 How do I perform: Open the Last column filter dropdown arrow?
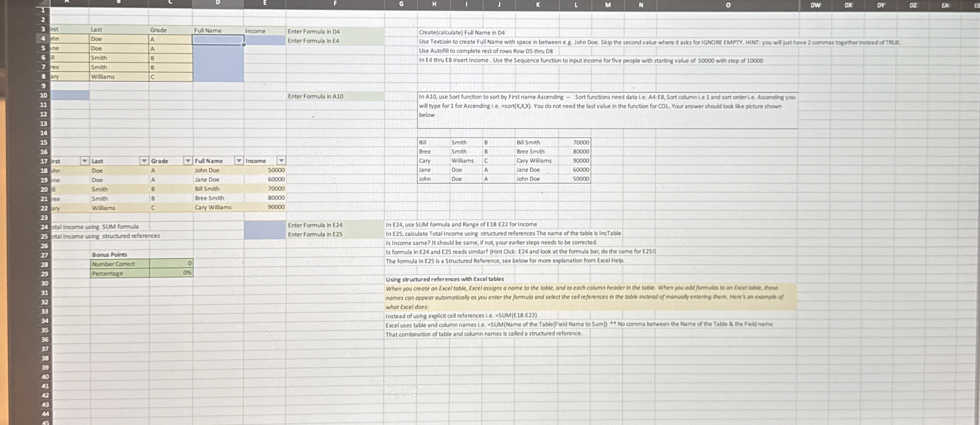[x=144, y=161]
